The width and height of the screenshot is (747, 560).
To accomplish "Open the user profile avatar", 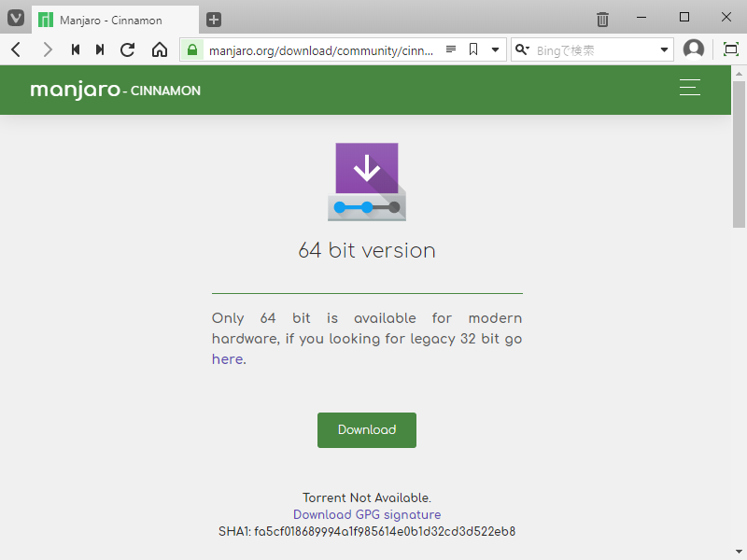I will tap(694, 49).
